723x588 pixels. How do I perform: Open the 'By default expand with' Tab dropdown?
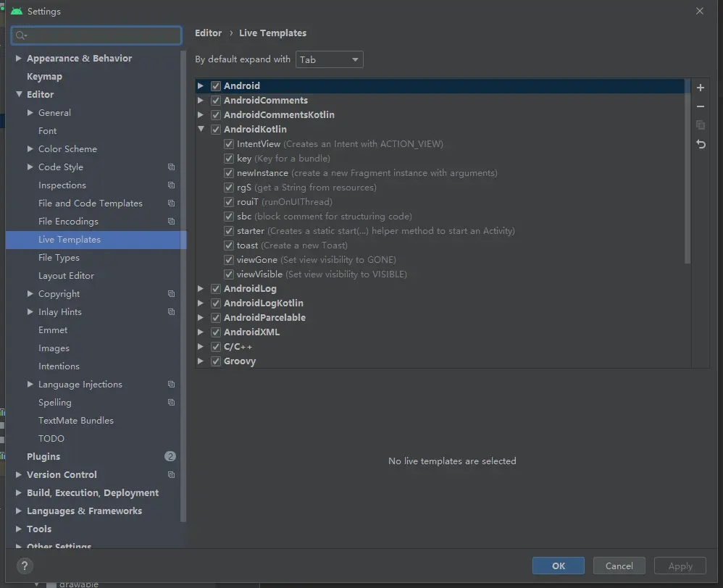pos(329,59)
